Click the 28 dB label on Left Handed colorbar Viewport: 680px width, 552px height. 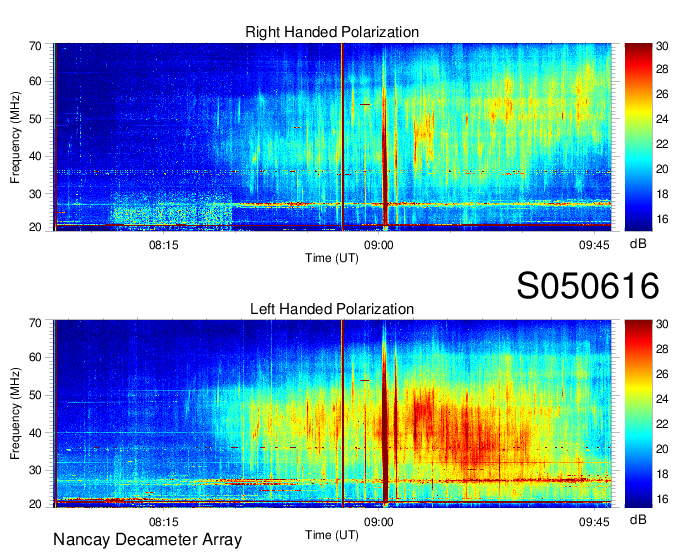662,349
